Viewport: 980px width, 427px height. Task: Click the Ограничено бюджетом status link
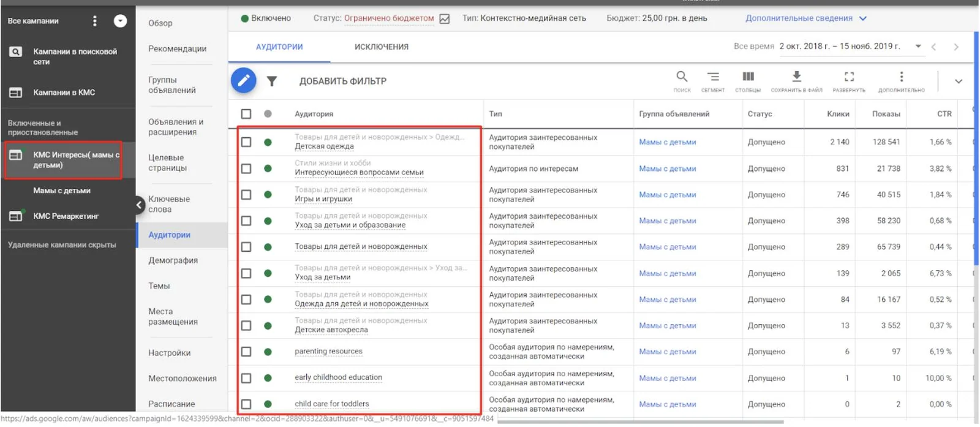[x=389, y=18]
